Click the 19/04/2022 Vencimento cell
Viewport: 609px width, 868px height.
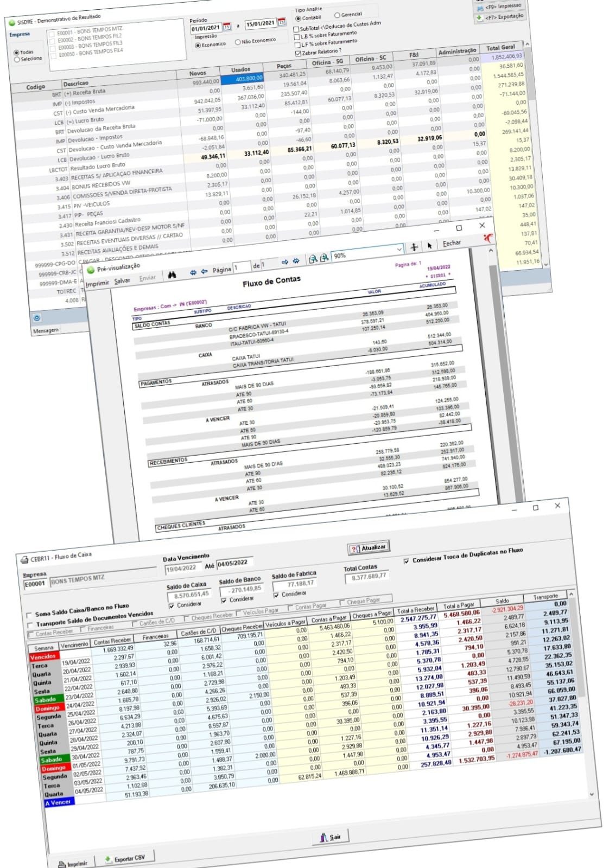76,663
